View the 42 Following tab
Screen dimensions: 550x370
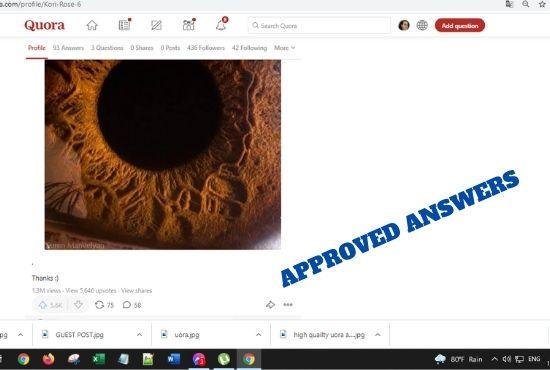(249, 48)
